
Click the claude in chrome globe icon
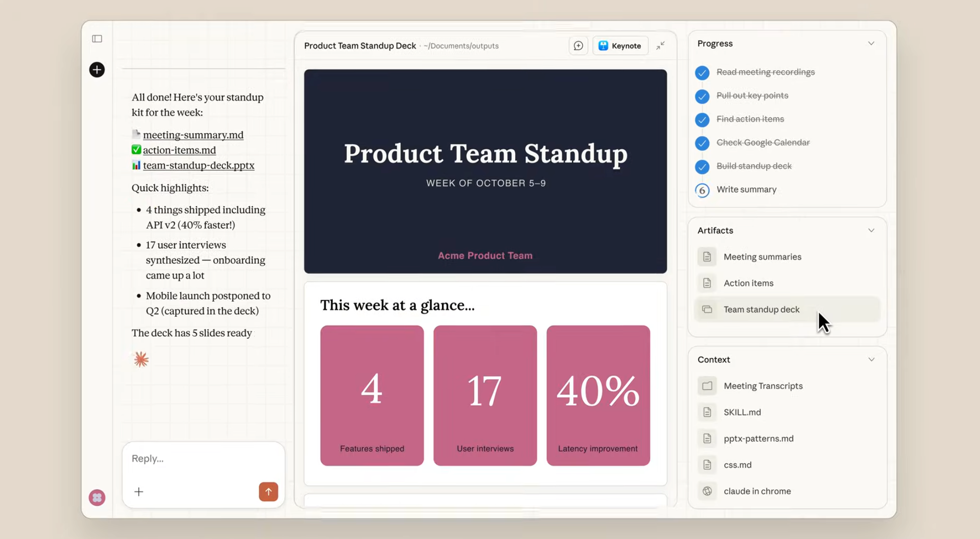coord(707,491)
